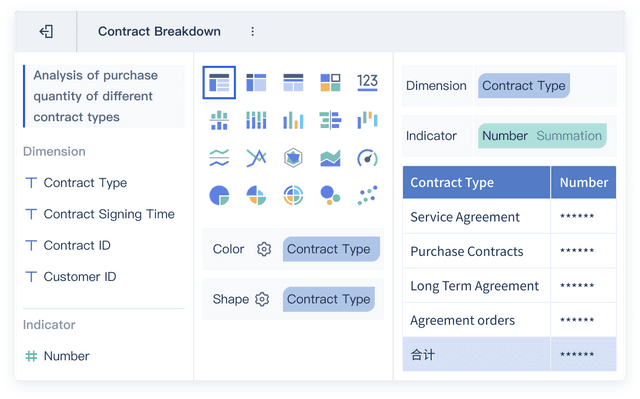Choose the 123 indicator card chart
Screen dimensions: 640x399
367,82
